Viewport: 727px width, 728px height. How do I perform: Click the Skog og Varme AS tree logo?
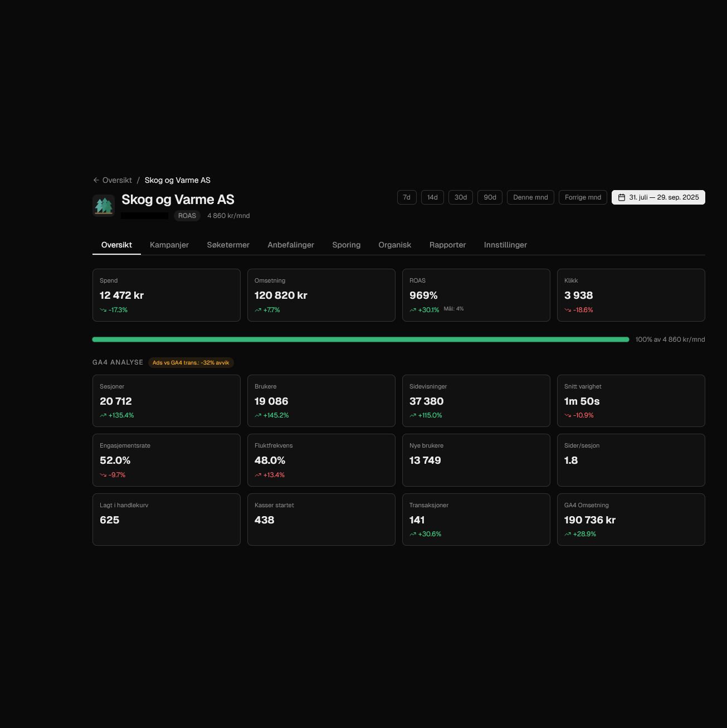point(104,205)
